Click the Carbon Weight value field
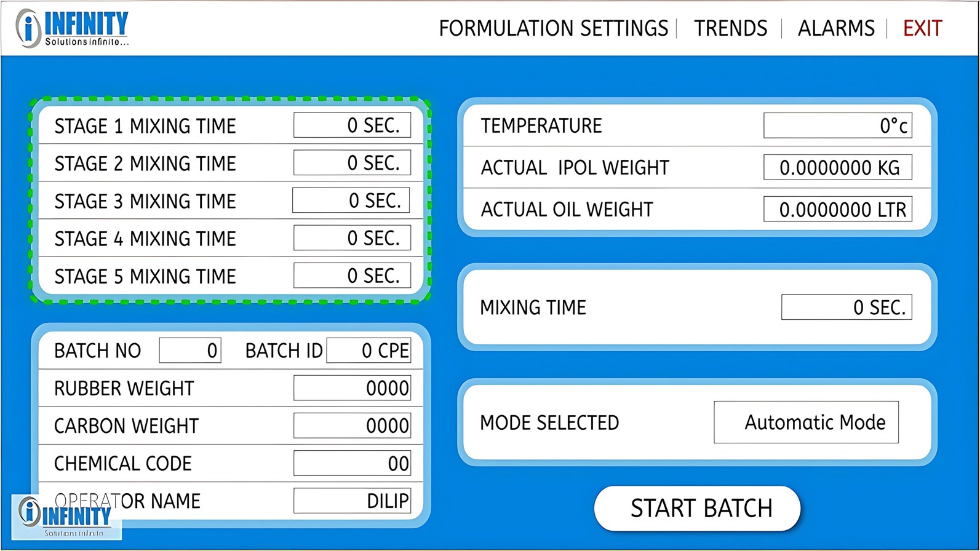 coord(352,426)
